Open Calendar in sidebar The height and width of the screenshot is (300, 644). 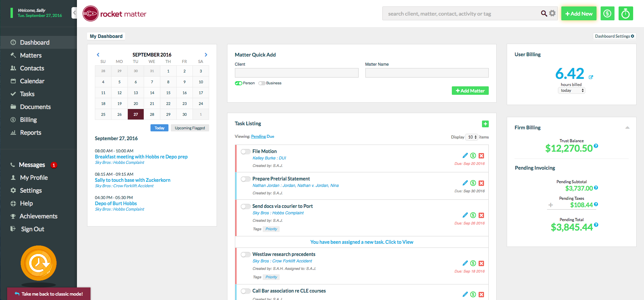[x=32, y=81]
